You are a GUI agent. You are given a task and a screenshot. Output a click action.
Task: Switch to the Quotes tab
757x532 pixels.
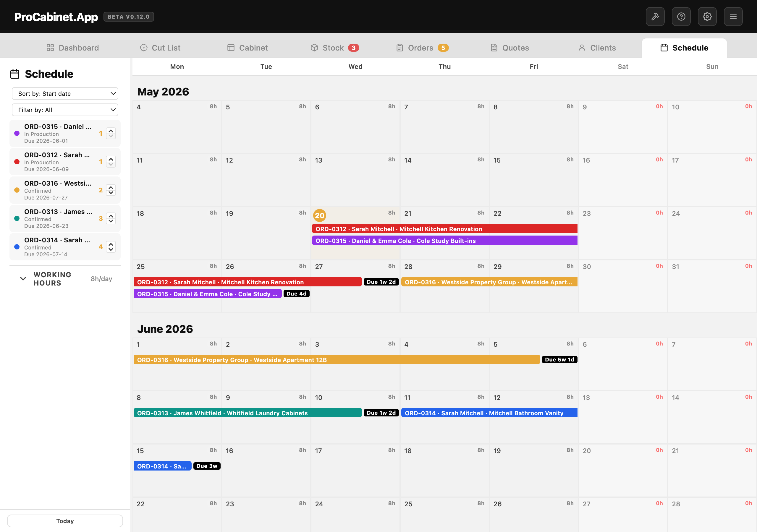click(x=510, y=48)
